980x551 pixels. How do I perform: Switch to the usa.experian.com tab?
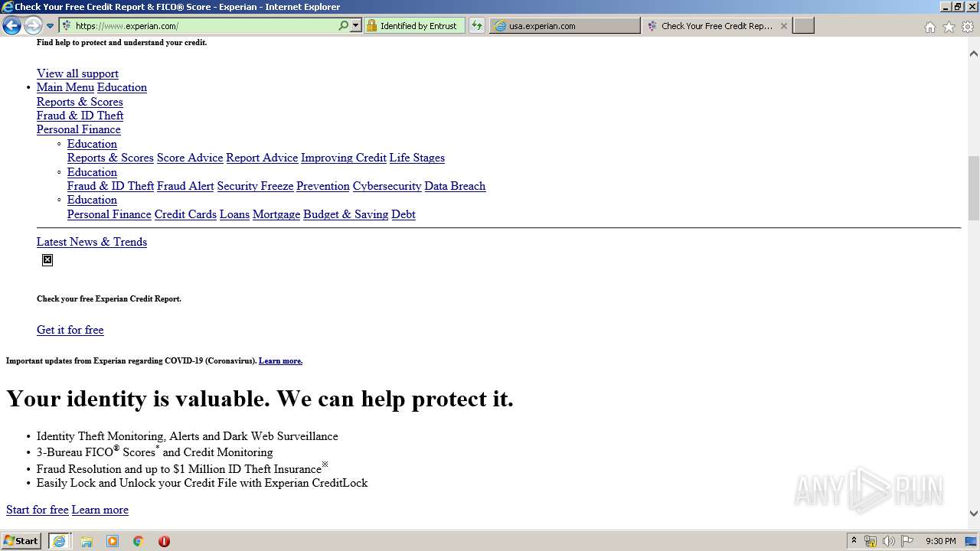coord(565,25)
